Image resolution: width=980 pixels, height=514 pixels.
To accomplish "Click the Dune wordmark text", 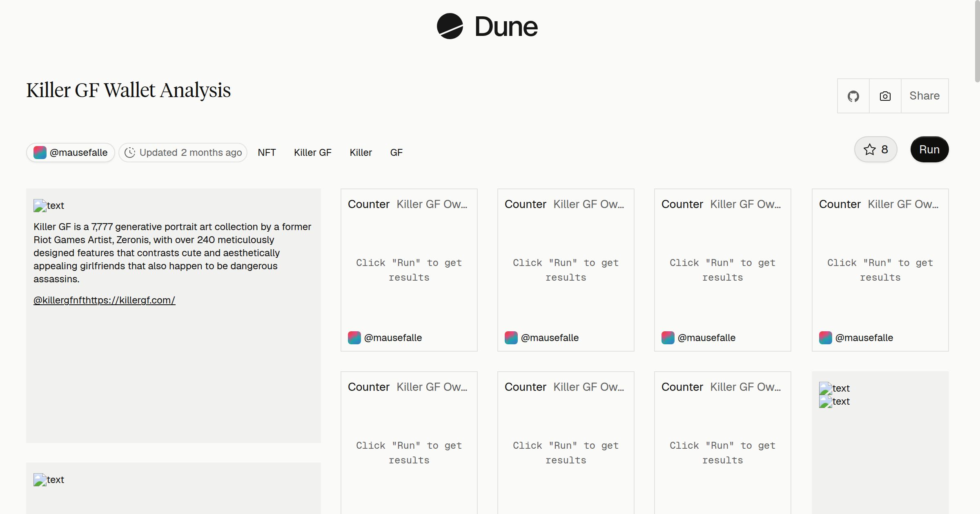I will point(506,27).
